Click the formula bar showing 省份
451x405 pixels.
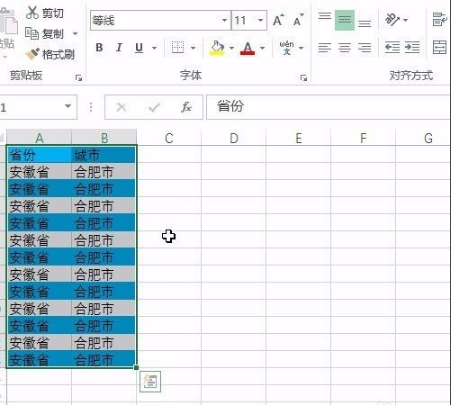coord(328,107)
